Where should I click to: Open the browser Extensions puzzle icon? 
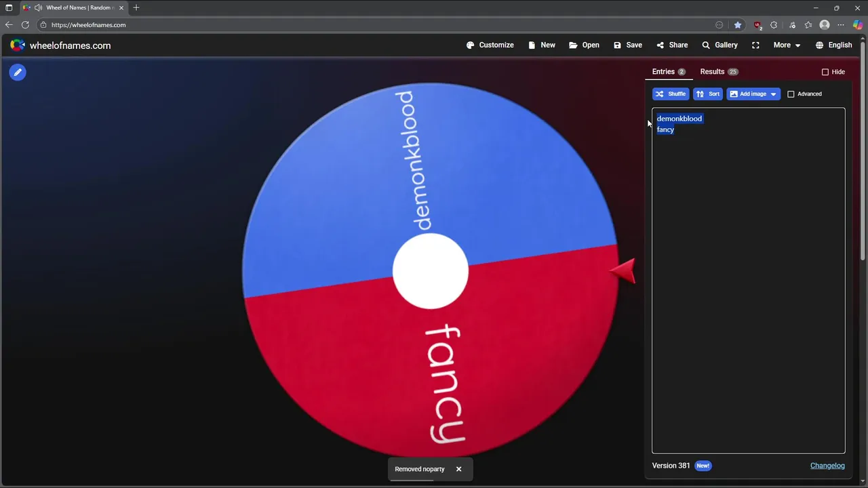point(774,25)
